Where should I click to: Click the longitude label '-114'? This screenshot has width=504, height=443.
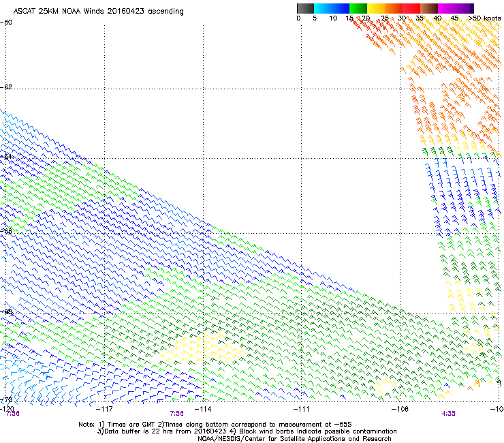pyautogui.click(x=203, y=409)
